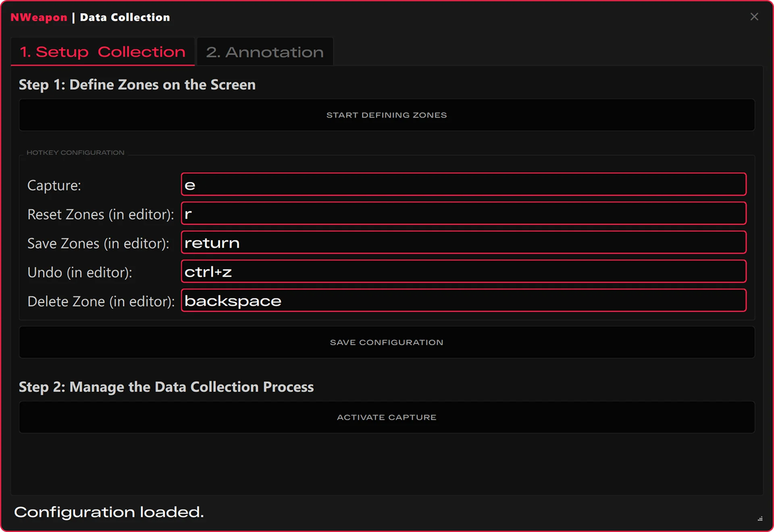This screenshot has height=532, width=774.
Task: Open the 2. Annotation tab
Action: tap(264, 52)
